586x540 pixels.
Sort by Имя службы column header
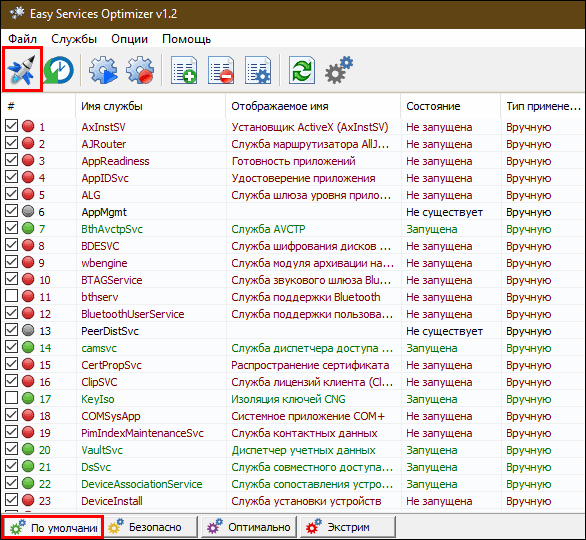point(151,106)
